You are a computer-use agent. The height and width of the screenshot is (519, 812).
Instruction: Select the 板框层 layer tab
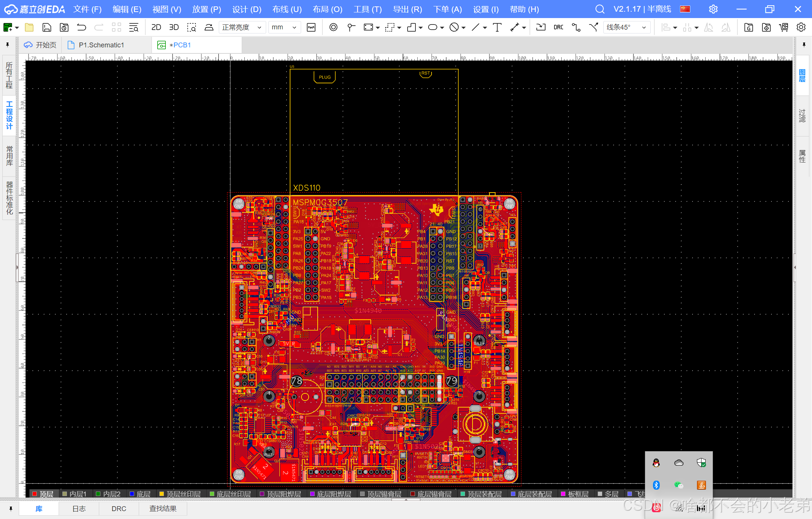coord(575,494)
